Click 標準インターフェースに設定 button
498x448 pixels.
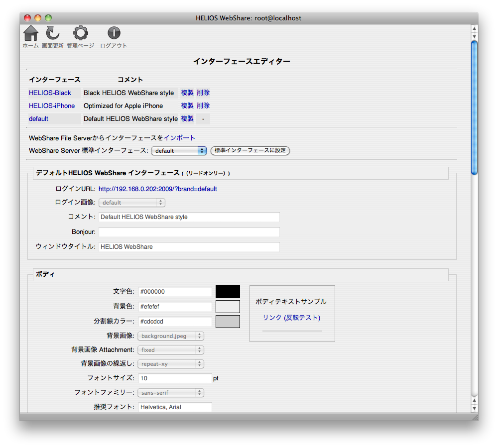point(250,150)
